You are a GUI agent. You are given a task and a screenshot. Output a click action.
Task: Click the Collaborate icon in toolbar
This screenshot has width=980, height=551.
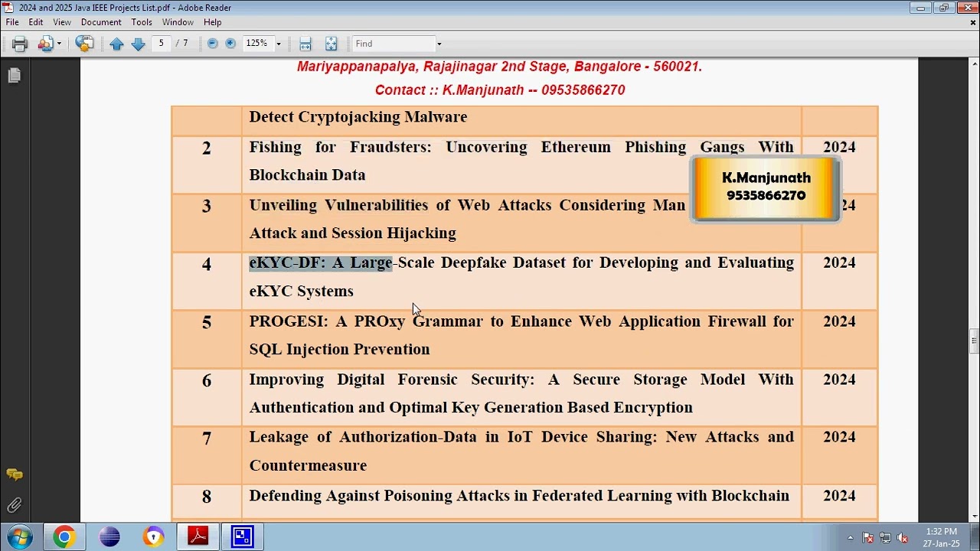(x=45, y=44)
